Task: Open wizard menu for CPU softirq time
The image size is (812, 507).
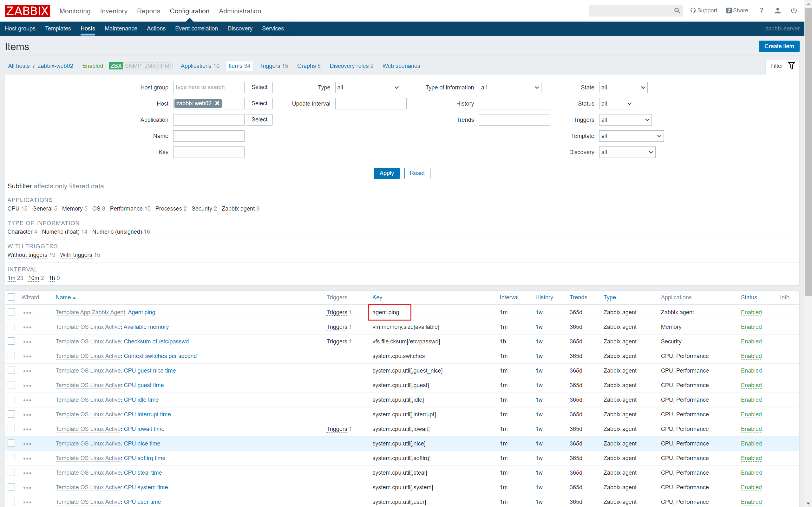Action: [x=27, y=458]
